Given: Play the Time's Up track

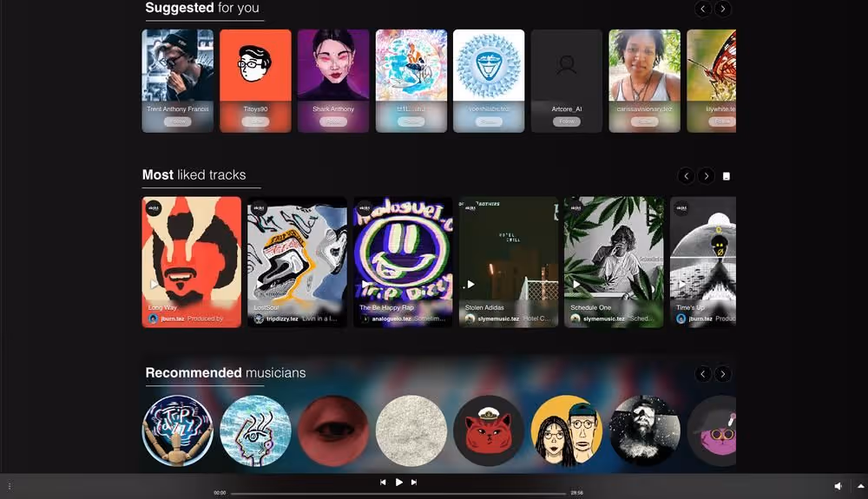Looking at the screenshot, I should [x=682, y=285].
